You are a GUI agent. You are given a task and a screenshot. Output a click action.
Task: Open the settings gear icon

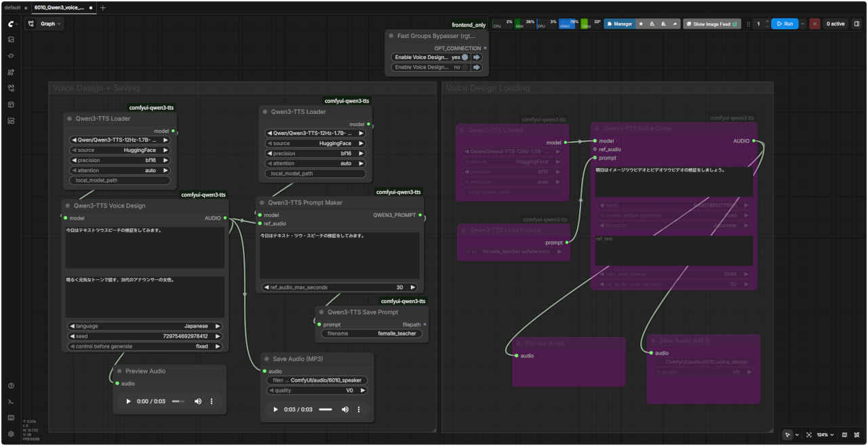tap(11, 434)
